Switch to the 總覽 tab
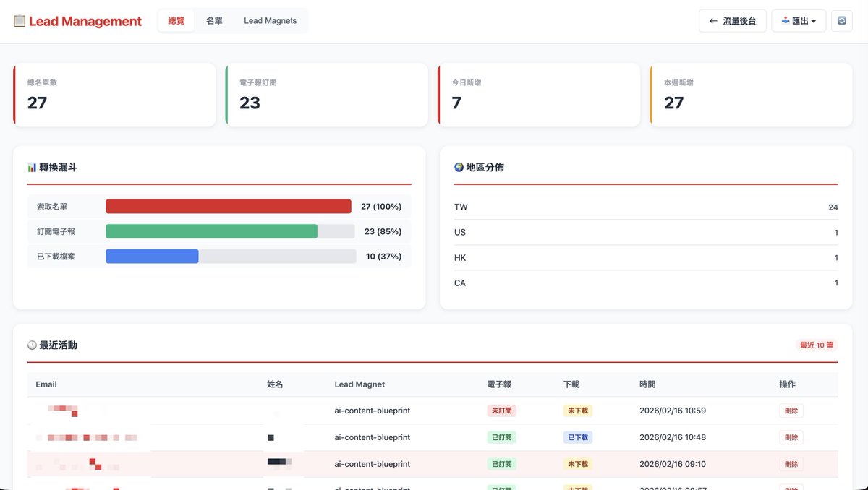Image resolution: width=868 pixels, height=490 pixels. click(176, 21)
